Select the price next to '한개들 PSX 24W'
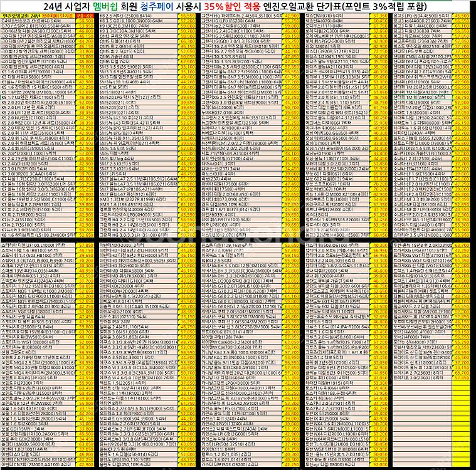This screenshot has width=476, height=470. click(x=188, y=321)
